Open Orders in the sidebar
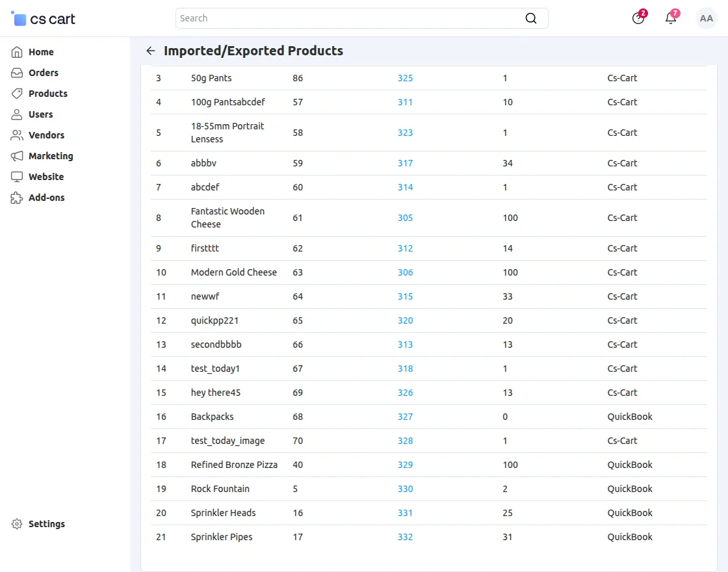This screenshot has height=572, width=728. (44, 73)
